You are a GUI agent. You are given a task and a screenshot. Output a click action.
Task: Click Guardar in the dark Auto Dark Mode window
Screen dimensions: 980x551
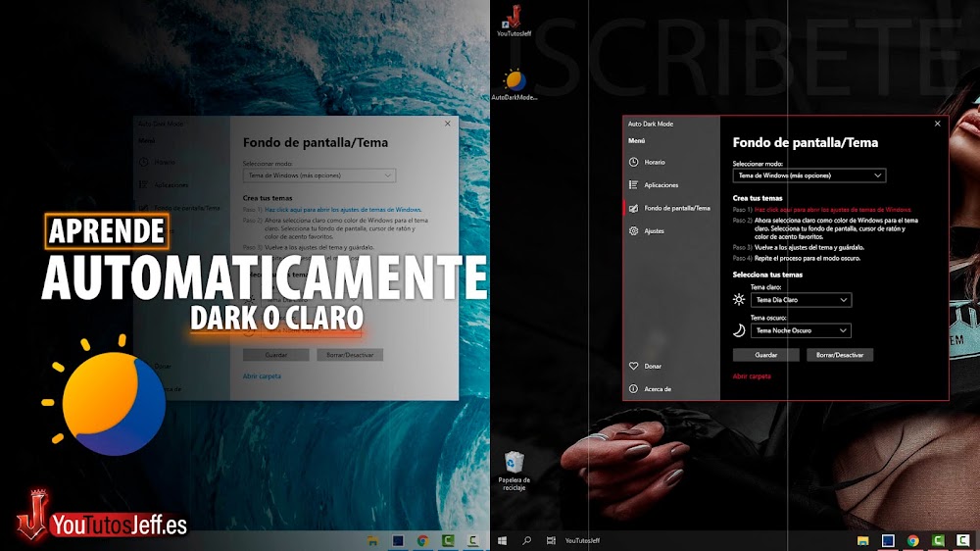coord(765,355)
